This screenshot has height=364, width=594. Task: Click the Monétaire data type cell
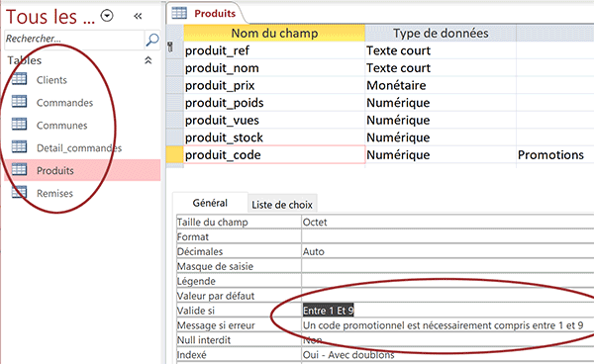click(x=441, y=85)
